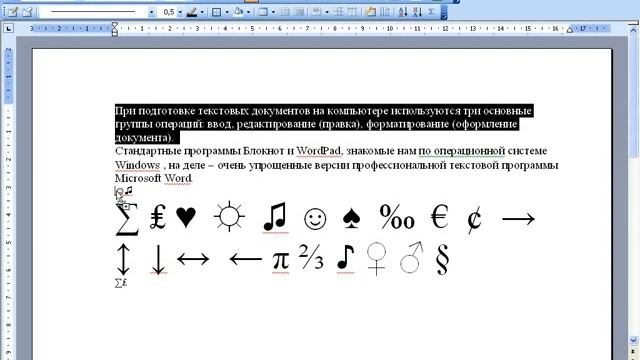Screen dimensions: 640x360
Task: Open the Line Style dropdown
Action: point(151,12)
